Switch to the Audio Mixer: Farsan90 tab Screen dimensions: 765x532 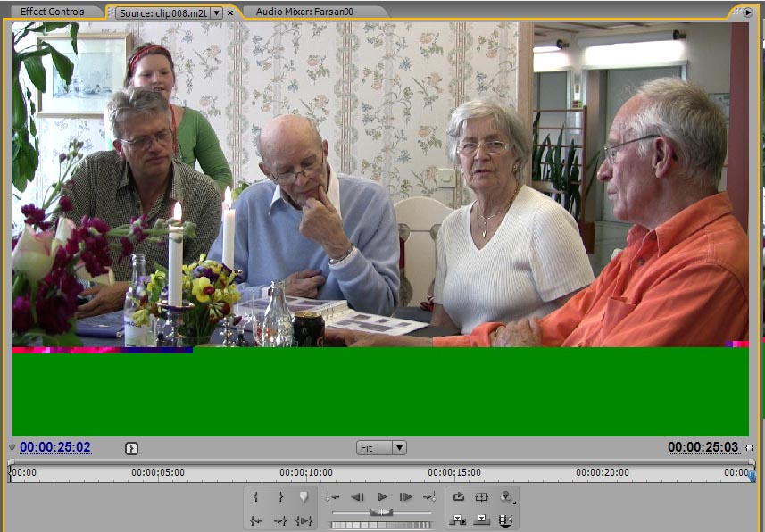click(304, 12)
